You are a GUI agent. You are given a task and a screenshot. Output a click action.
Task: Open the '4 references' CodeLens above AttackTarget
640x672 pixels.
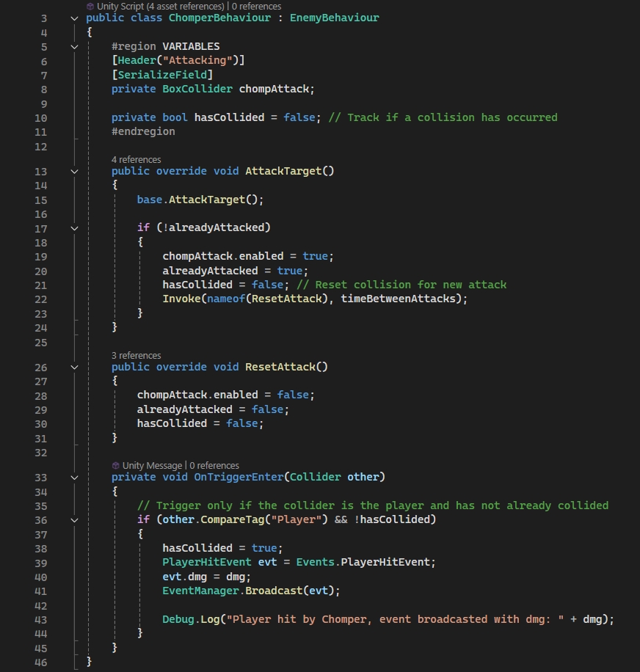click(x=137, y=159)
